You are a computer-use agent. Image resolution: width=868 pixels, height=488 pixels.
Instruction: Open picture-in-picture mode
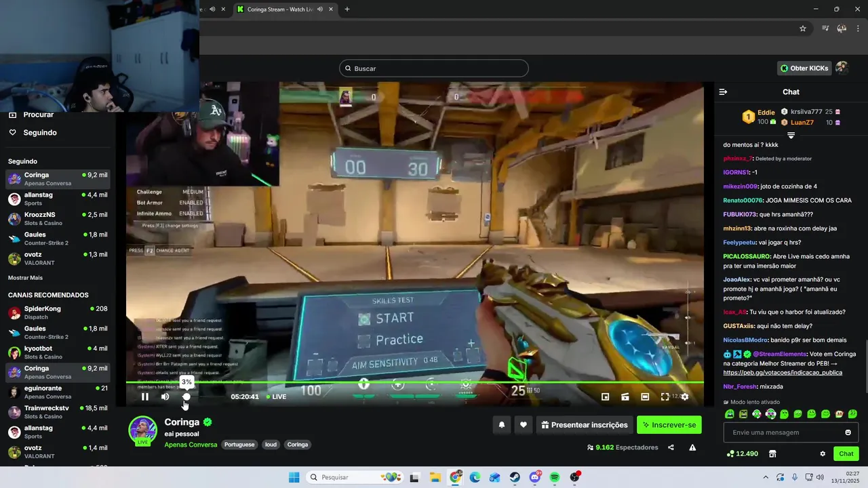click(x=605, y=396)
